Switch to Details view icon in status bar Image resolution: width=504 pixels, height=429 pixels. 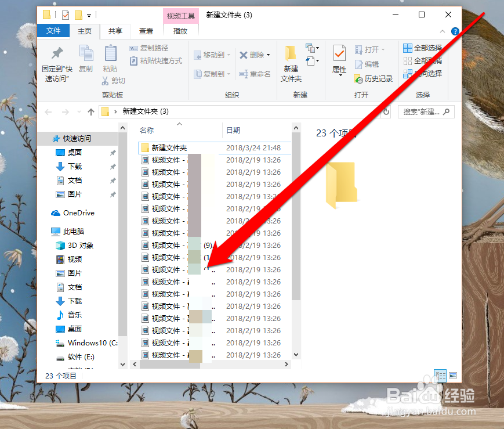440,376
